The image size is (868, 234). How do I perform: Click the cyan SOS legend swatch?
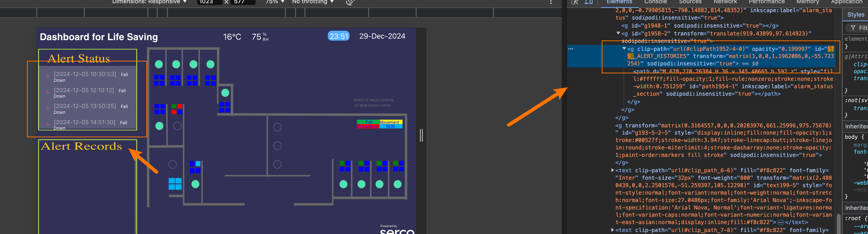(391, 126)
